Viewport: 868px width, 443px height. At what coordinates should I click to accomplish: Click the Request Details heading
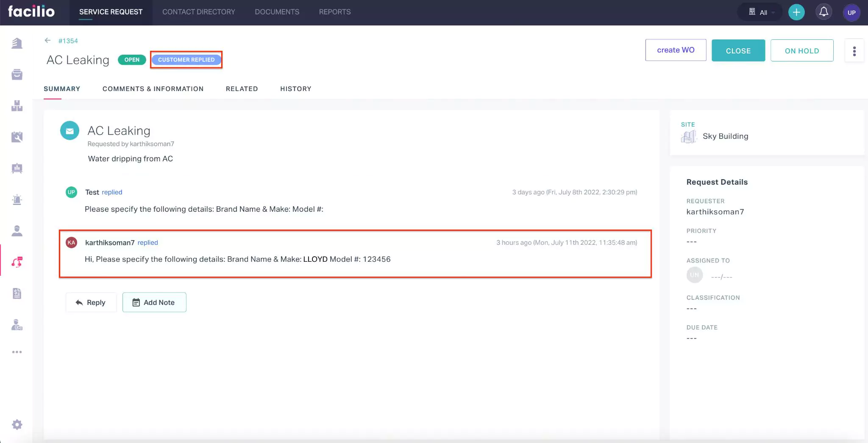pyautogui.click(x=717, y=182)
